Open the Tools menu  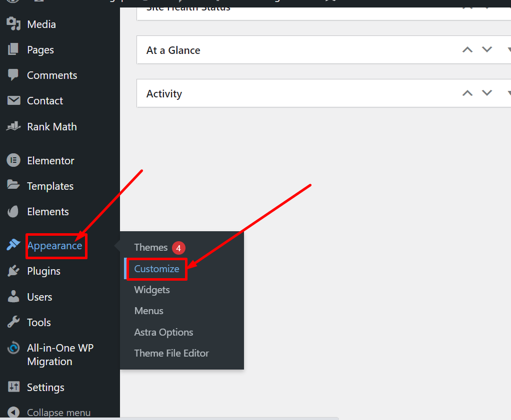click(39, 322)
